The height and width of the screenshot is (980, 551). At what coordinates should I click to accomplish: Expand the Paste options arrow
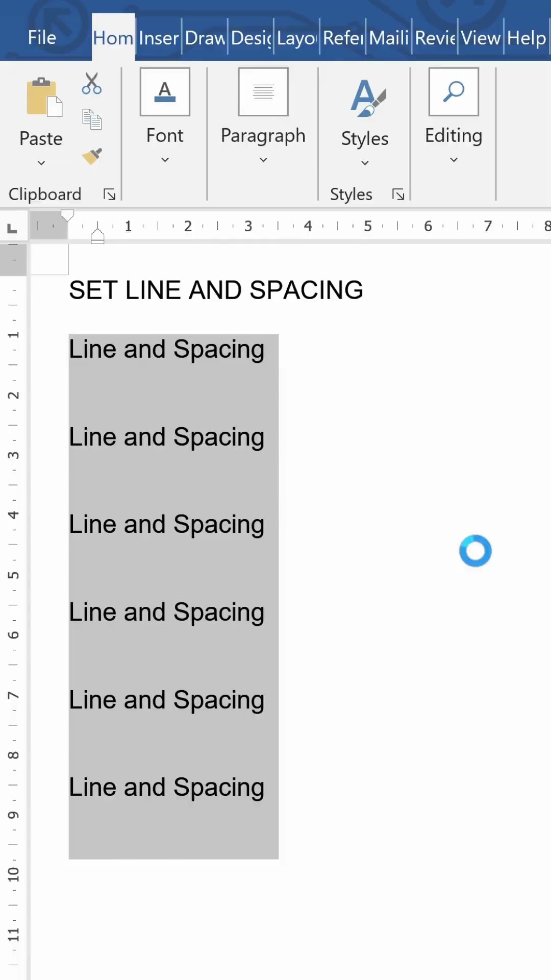[41, 163]
